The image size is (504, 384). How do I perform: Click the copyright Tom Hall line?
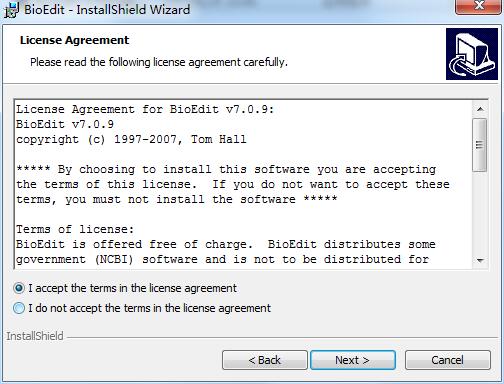click(x=131, y=139)
